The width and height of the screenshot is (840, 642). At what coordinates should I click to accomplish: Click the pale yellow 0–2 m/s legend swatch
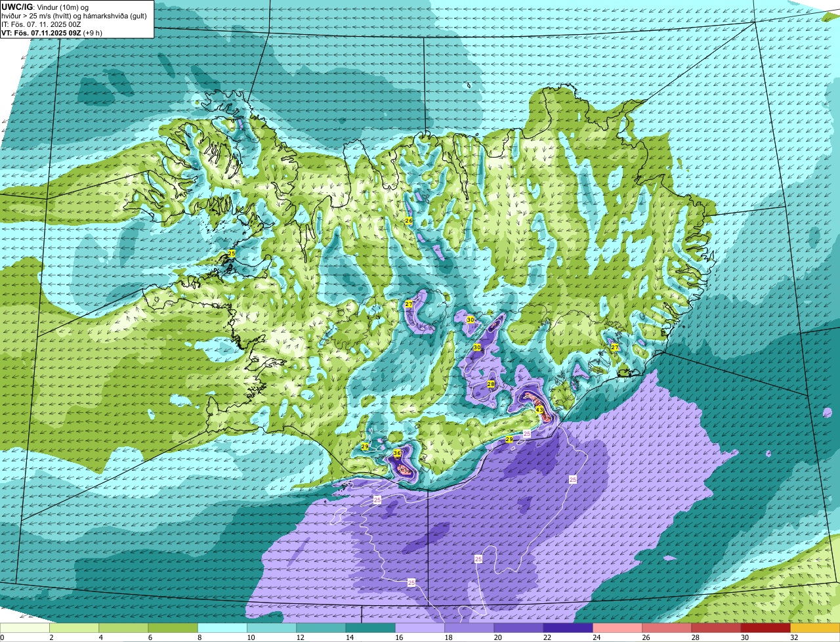[25, 628]
